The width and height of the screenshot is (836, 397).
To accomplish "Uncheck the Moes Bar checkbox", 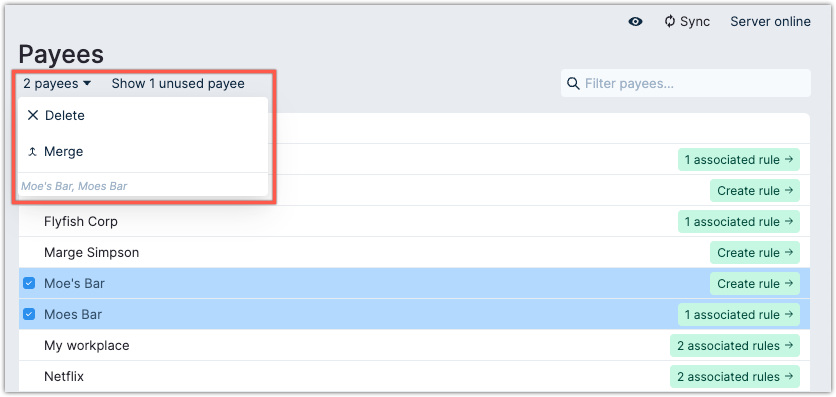I will click(29, 314).
